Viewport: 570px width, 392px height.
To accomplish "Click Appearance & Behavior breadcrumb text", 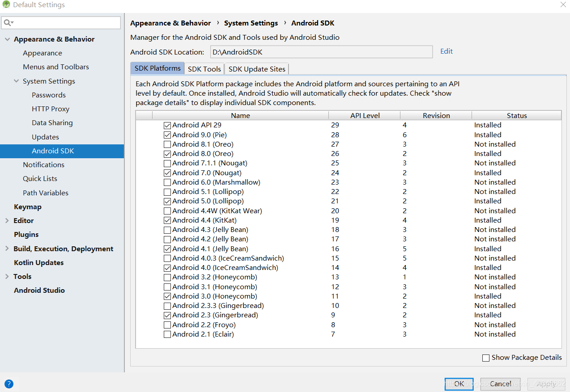I will pyautogui.click(x=170, y=23).
